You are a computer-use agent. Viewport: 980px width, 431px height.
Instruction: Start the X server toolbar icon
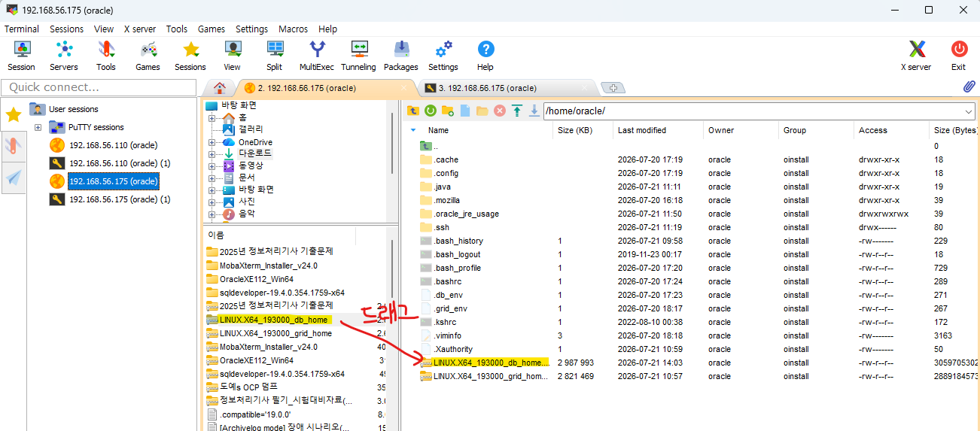pyautogui.click(x=916, y=56)
